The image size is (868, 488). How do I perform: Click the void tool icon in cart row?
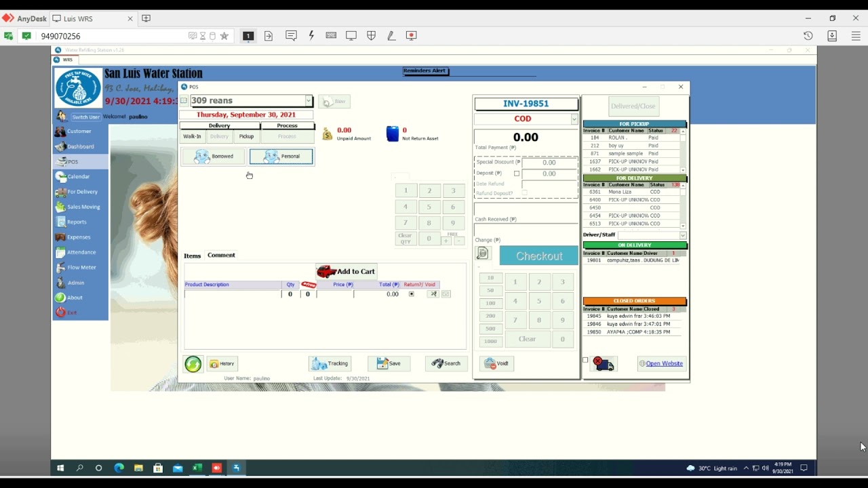(433, 294)
